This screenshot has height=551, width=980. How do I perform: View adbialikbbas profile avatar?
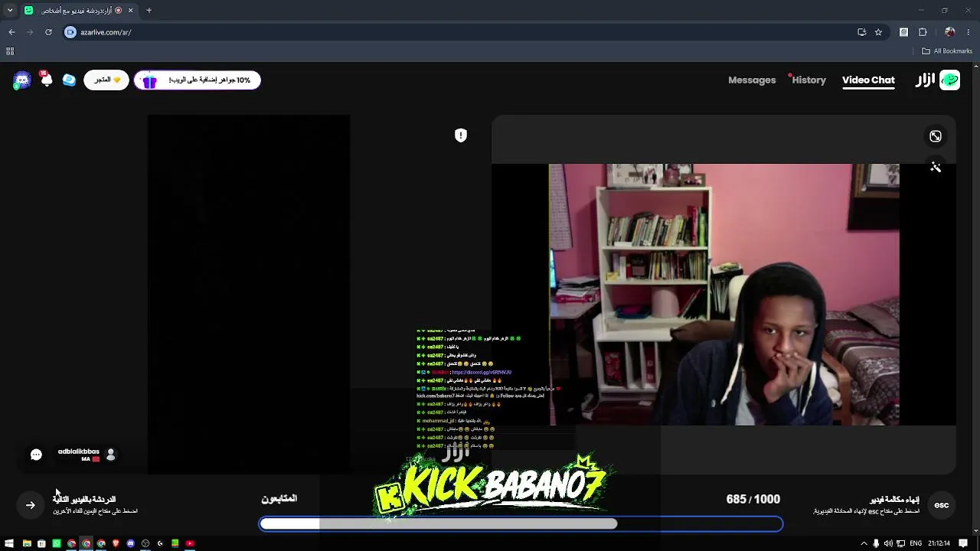pyautogui.click(x=111, y=455)
